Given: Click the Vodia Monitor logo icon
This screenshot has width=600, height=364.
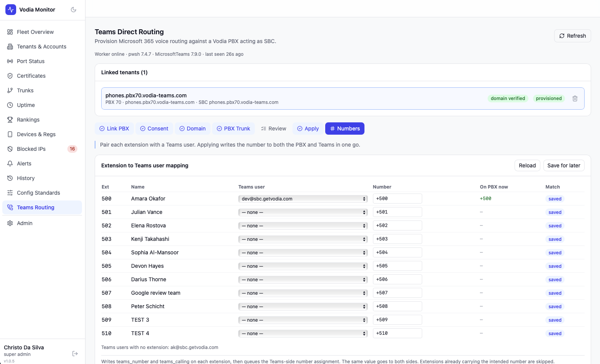Looking at the screenshot, I should pyautogui.click(x=11, y=10).
